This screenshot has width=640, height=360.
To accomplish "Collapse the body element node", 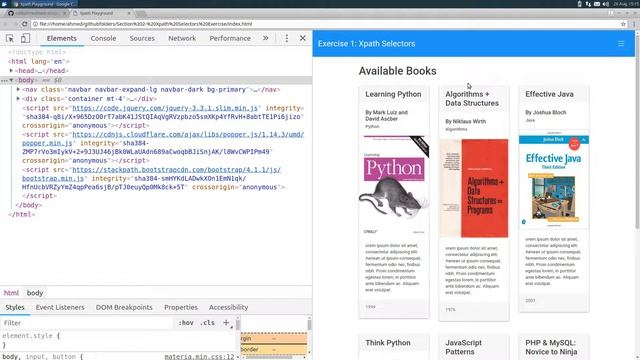I will (11, 80).
